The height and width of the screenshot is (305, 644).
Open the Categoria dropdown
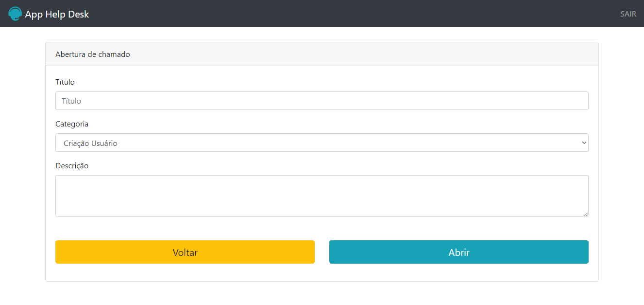click(x=322, y=143)
